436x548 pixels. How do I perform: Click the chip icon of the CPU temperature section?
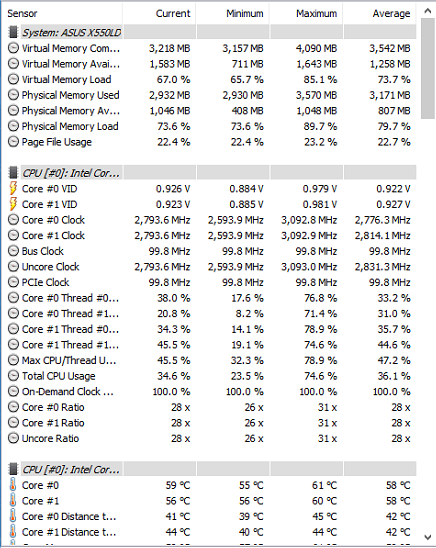13,469
